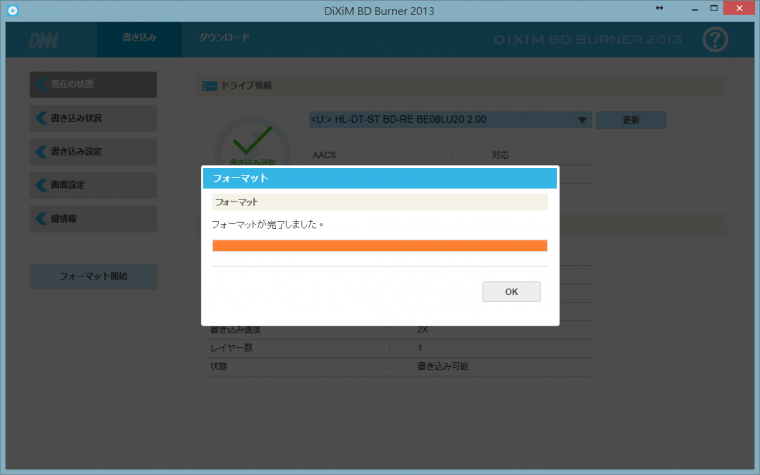Switch to the ダウンロード tab

[224, 38]
